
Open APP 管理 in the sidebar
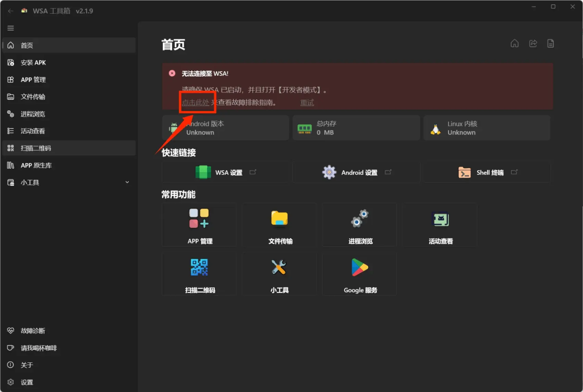pos(69,79)
